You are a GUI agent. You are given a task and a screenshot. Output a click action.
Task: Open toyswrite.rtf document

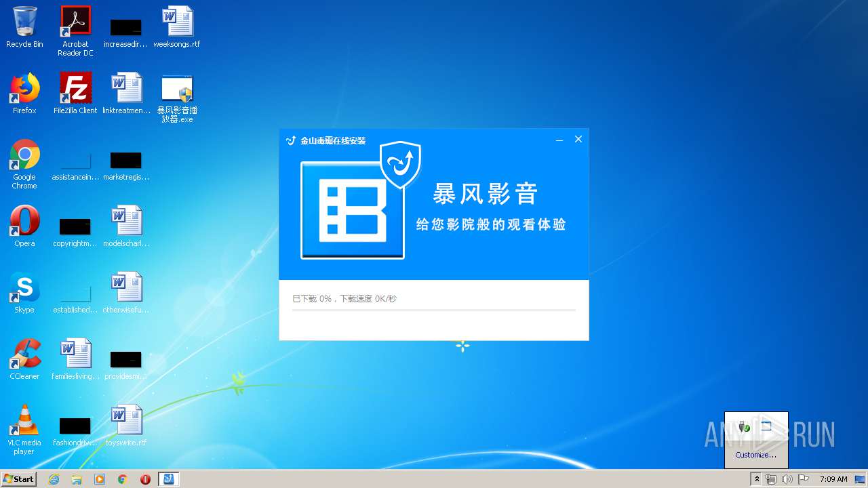click(126, 426)
